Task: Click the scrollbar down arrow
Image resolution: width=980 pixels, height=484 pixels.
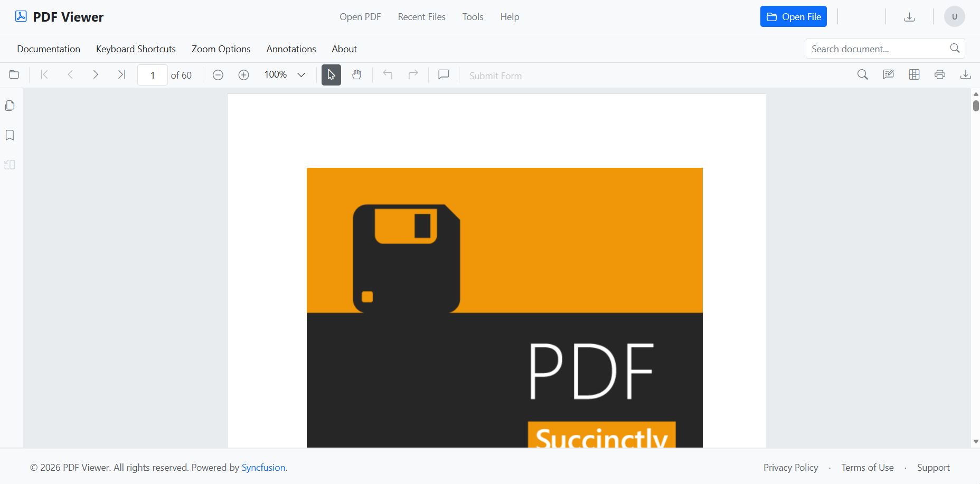Action: 976,442
